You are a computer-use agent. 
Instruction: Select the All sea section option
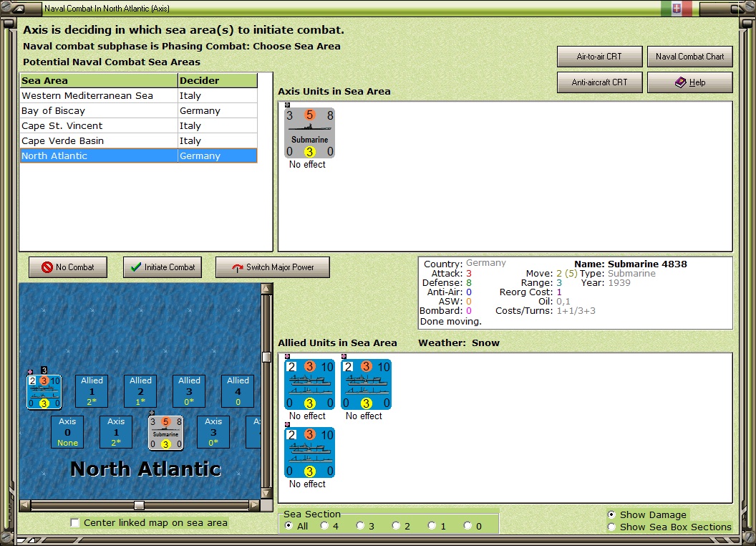tap(289, 526)
